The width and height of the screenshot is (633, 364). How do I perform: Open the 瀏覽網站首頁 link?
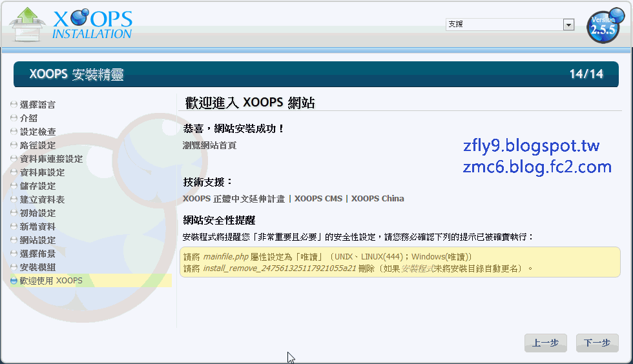click(209, 145)
